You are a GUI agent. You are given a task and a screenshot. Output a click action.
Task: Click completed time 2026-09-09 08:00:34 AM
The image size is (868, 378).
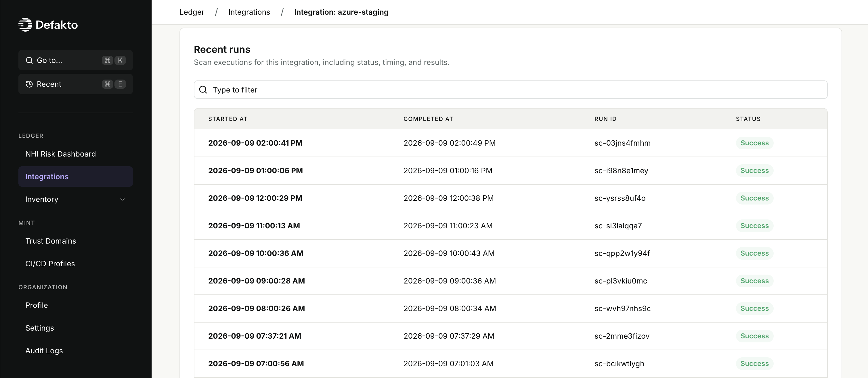pos(450,309)
